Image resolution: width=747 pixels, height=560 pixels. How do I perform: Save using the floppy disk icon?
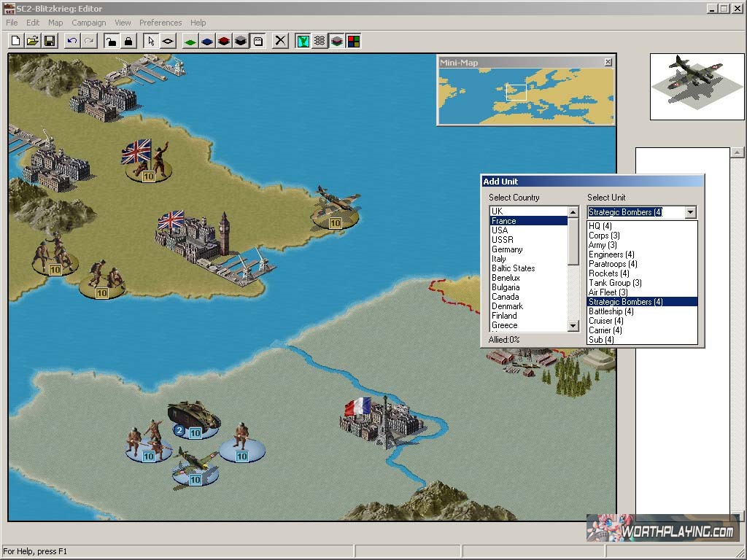click(x=50, y=41)
